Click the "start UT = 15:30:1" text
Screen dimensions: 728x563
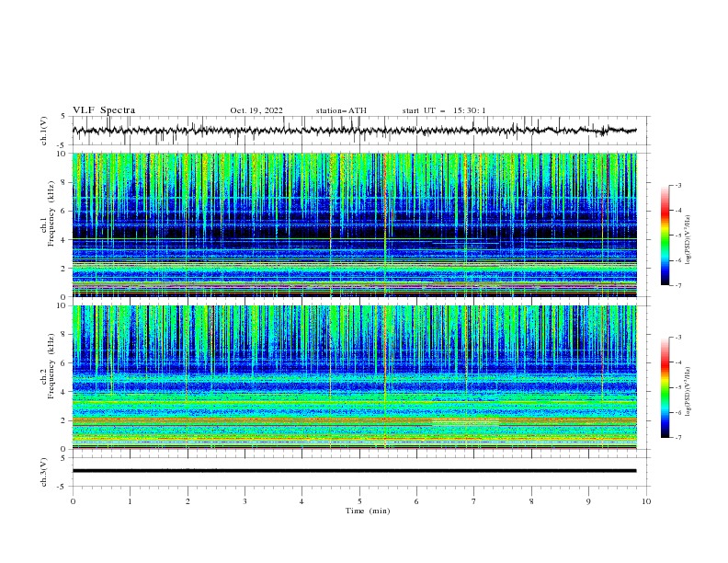444,110
